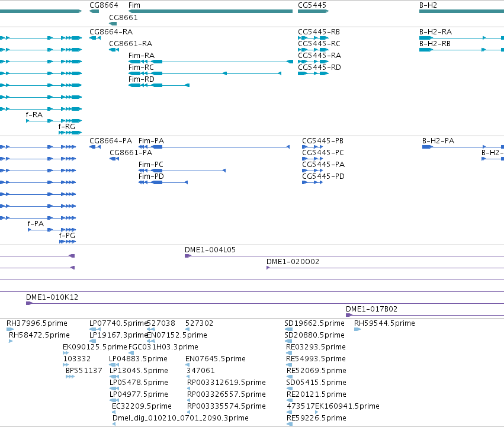504x427 pixels.
Task: Select the CG5445-PB protein label
Action: 323,141
